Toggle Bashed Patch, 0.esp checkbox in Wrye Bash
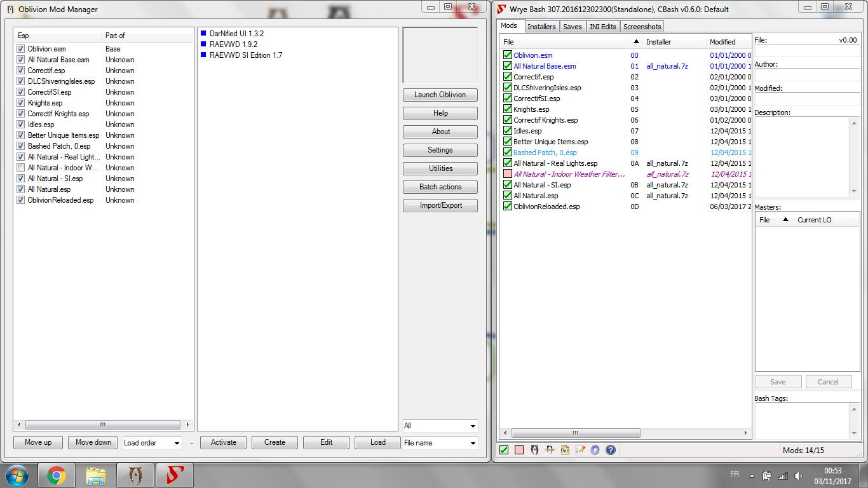Screen dimensions: 868x488 pos(507,152)
